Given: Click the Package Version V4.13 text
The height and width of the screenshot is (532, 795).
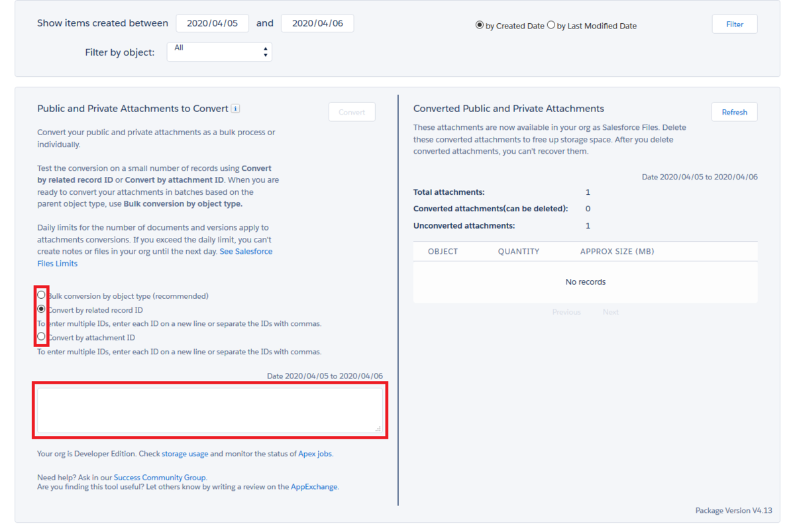Looking at the screenshot, I should point(733,511).
